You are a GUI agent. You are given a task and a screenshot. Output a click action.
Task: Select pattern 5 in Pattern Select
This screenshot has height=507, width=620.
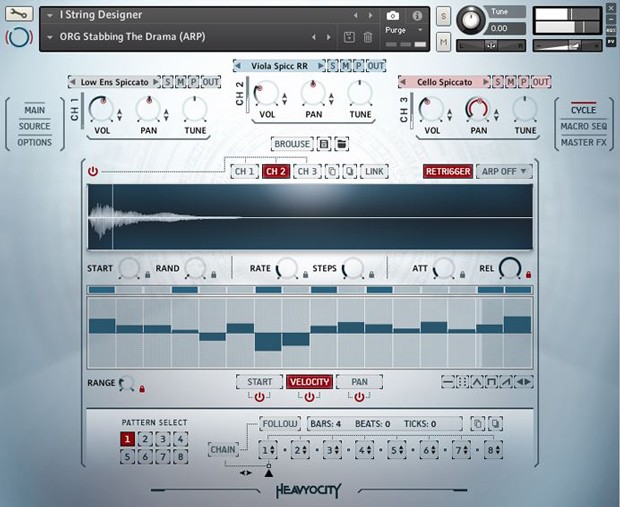point(127,457)
